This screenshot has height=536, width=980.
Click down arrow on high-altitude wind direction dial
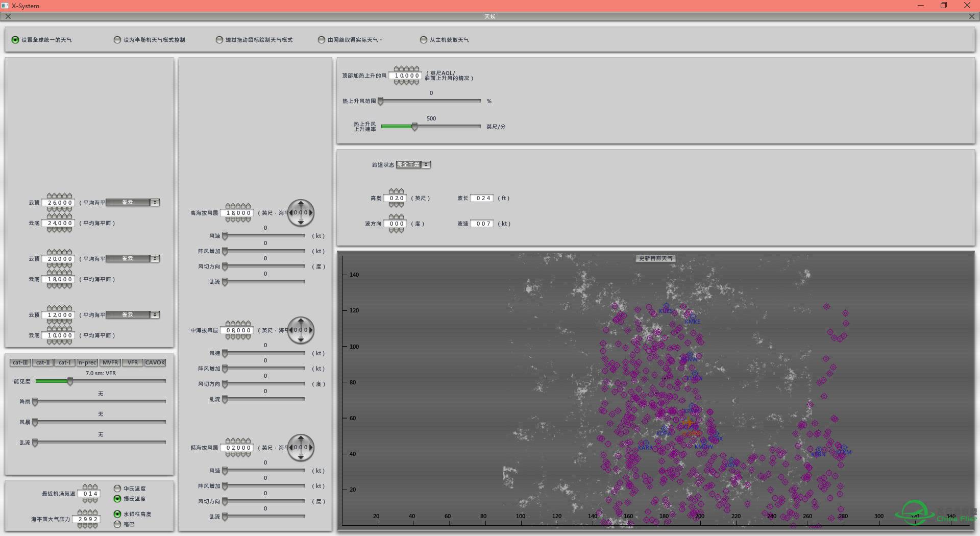pyautogui.click(x=301, y=223)
